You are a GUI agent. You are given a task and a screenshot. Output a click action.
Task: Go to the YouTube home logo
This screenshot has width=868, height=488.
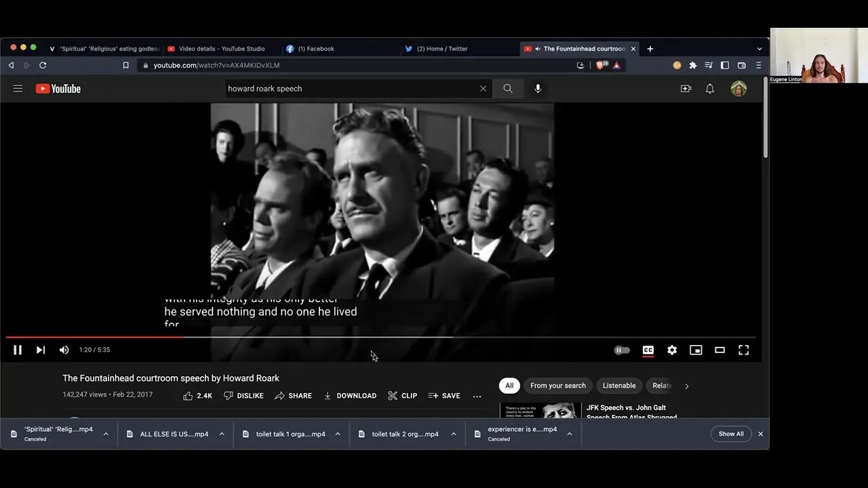(58, 89)
